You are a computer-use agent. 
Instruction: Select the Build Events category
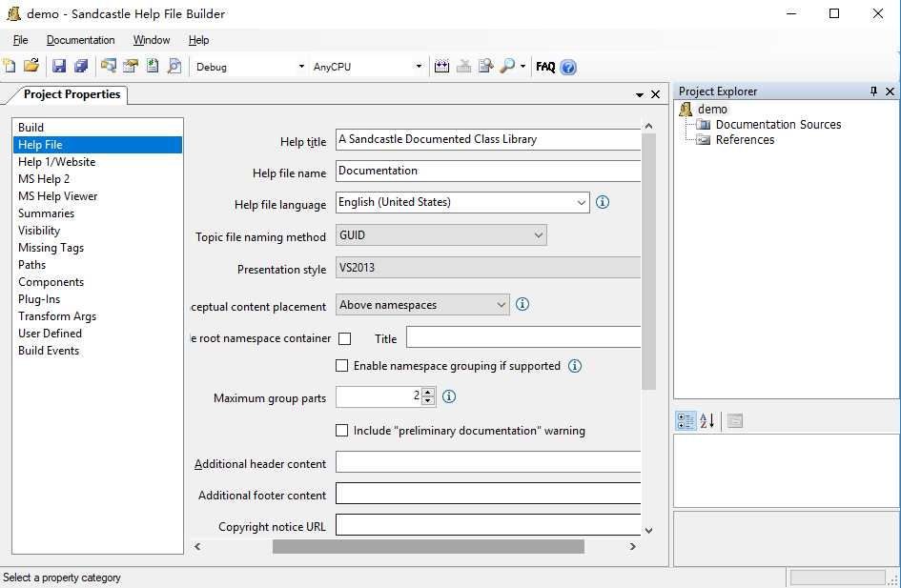[x=97, y=351]
